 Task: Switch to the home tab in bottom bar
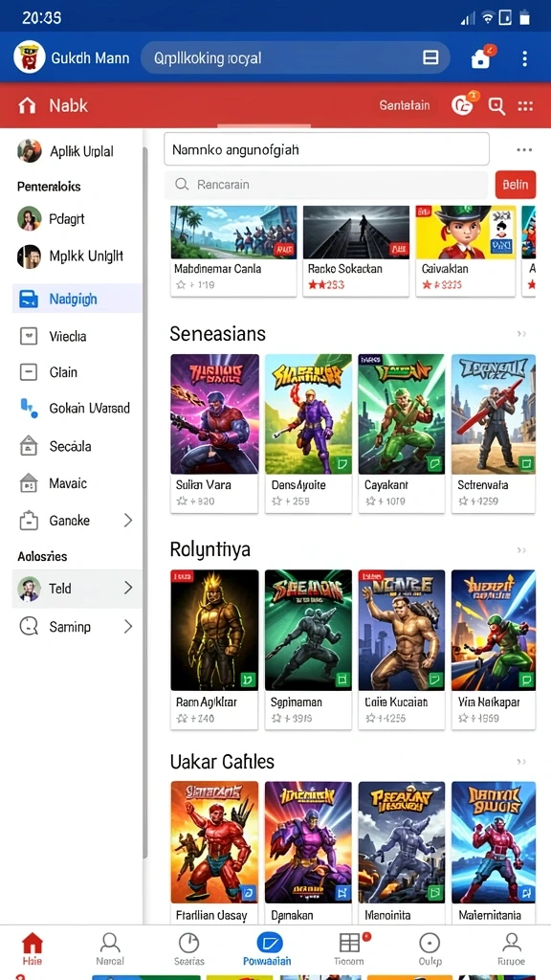[32, 949]
